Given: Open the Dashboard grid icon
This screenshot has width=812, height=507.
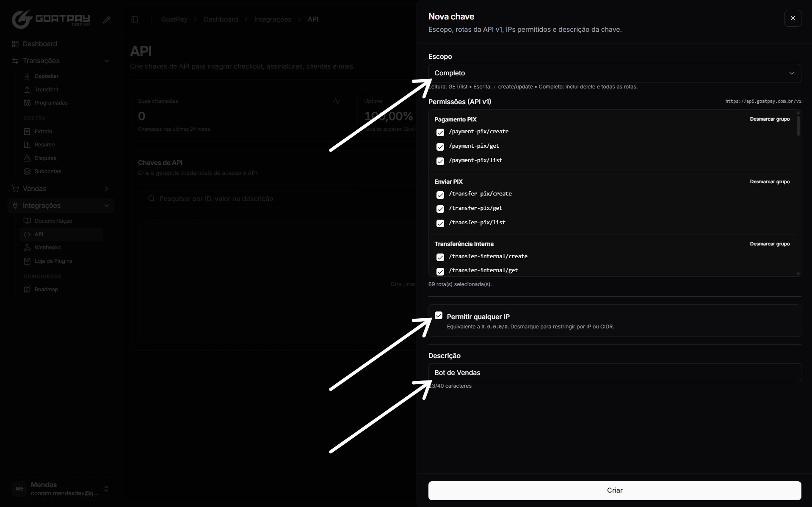Looking at the screenshot, I should [x=15, y=44].
